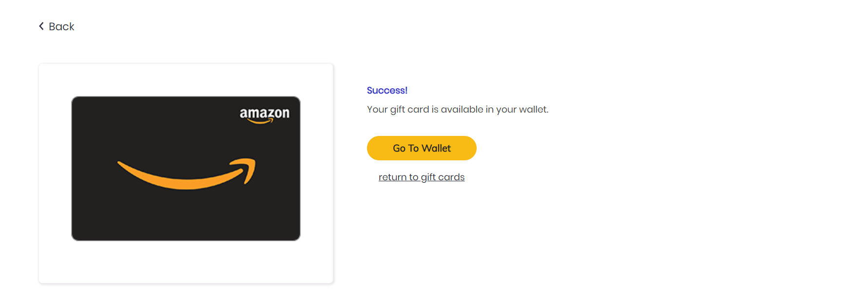Click the Back text label
Viewport: 868px width, 307px height.
[61, 27]
